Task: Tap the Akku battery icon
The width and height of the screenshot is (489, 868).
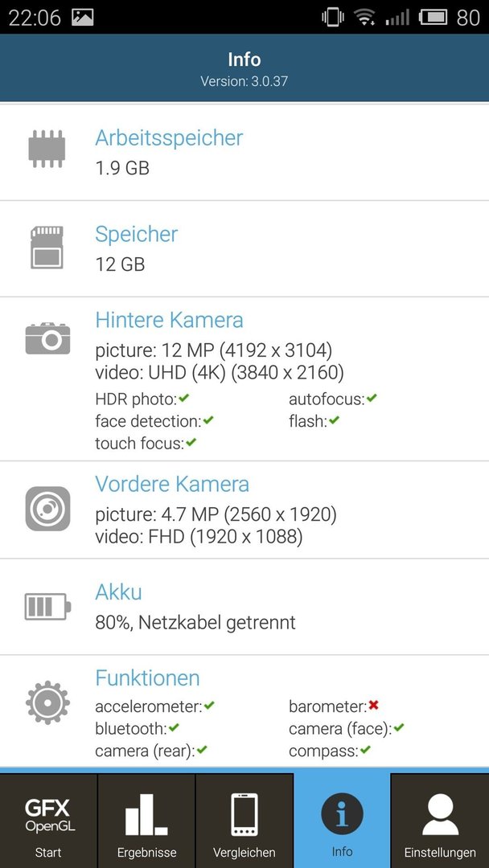Action: point(47,607)
